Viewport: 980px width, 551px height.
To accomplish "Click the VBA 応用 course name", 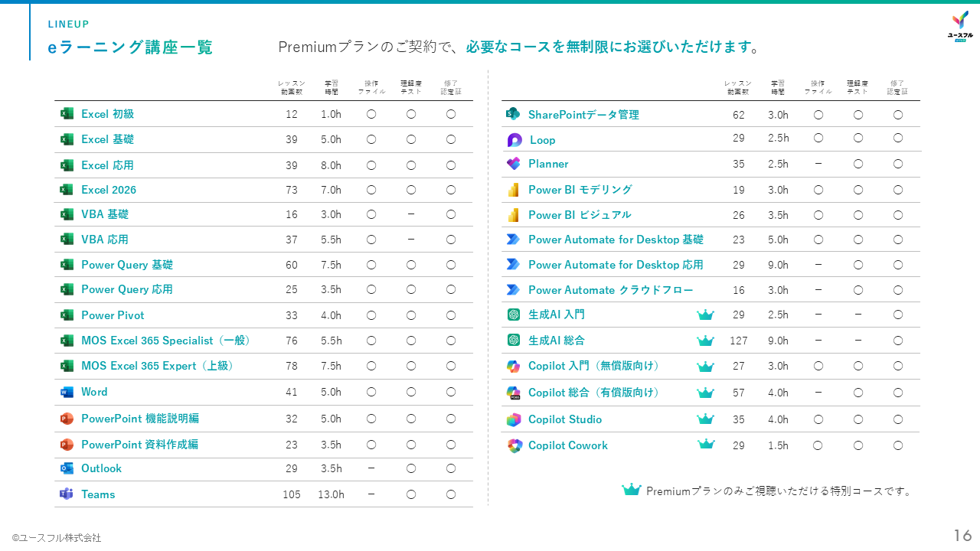I will pos(105,240).
